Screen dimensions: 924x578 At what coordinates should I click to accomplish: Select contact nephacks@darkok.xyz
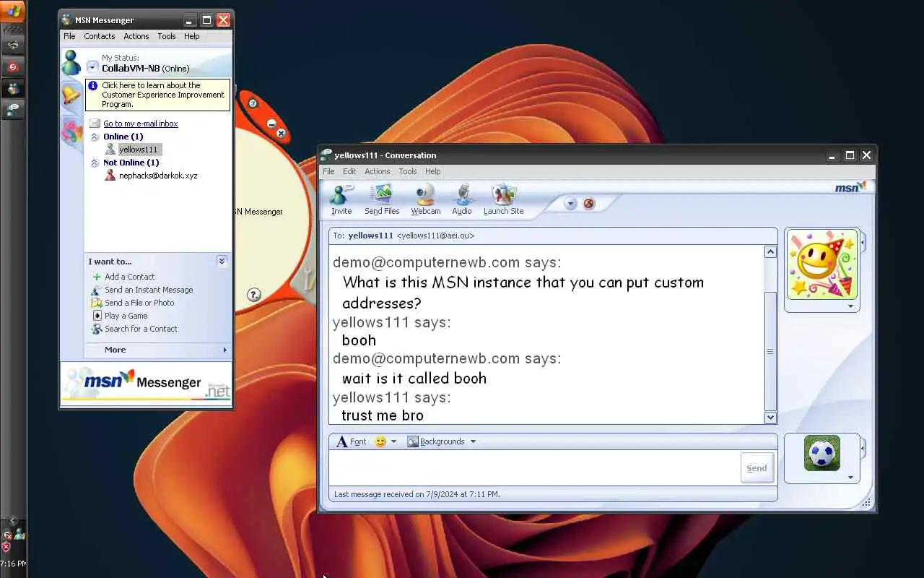158,176
